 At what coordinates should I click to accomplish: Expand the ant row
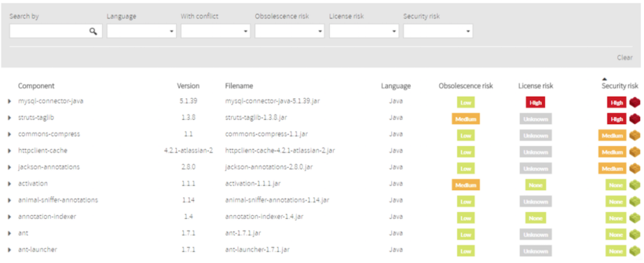9,233
